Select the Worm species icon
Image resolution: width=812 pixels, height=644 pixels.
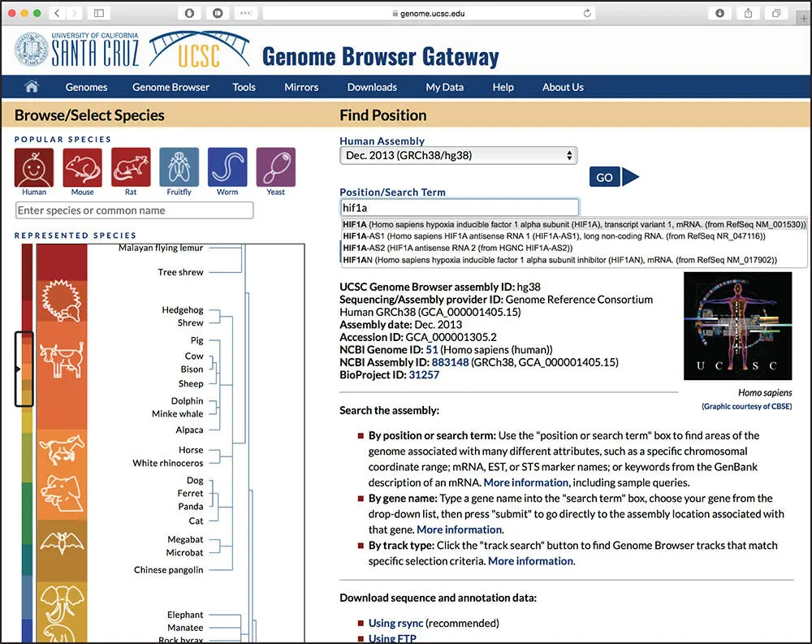click(227, 166)
